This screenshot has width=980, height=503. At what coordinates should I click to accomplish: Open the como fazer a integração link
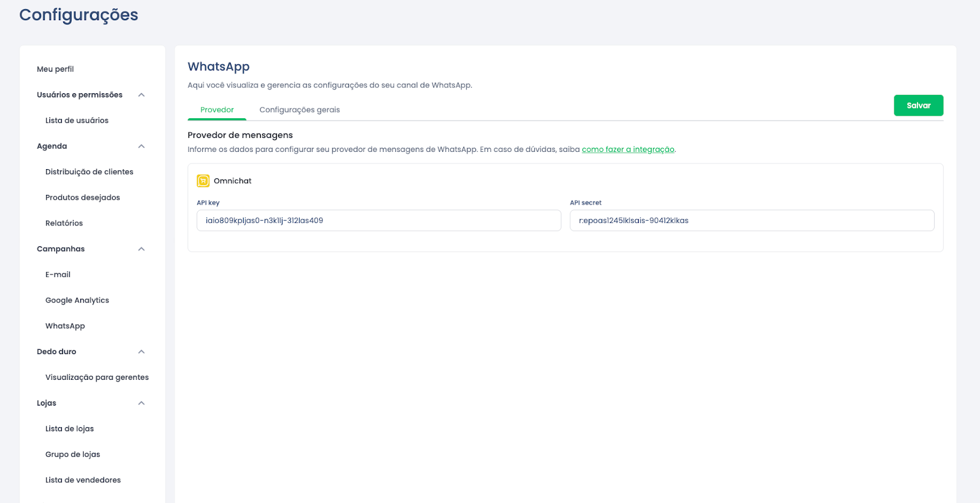tap(628, 149)
